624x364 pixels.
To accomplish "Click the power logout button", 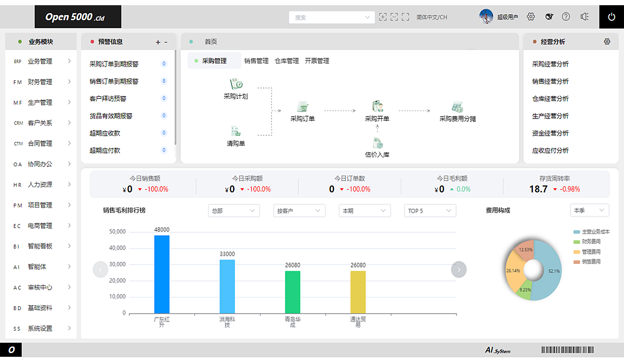I will point(612,17).
